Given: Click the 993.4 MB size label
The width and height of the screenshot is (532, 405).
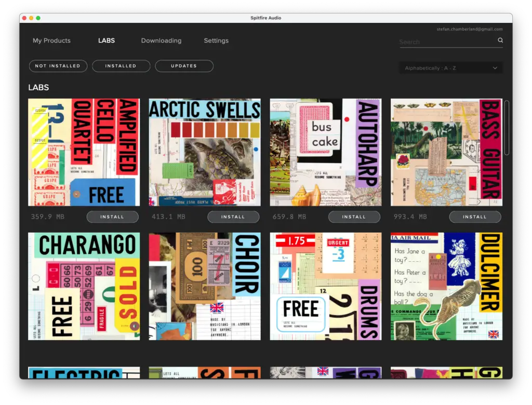Looking at the screenshot, I should pos(410,217).
